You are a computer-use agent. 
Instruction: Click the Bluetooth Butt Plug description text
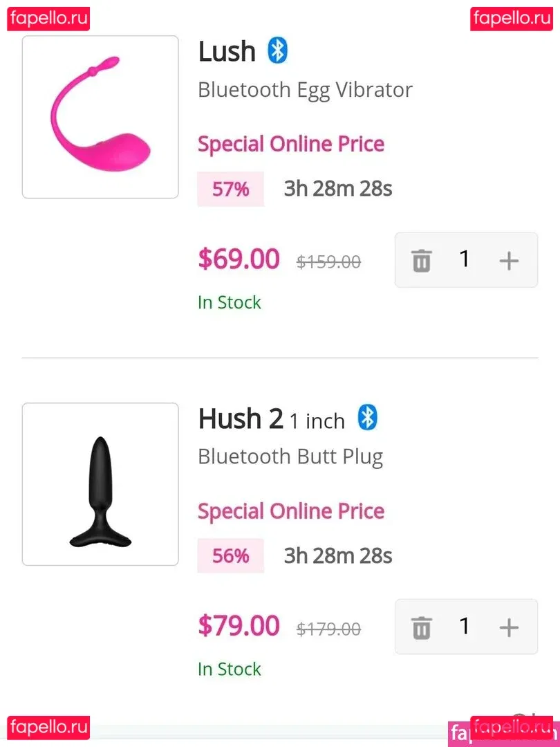290,456
